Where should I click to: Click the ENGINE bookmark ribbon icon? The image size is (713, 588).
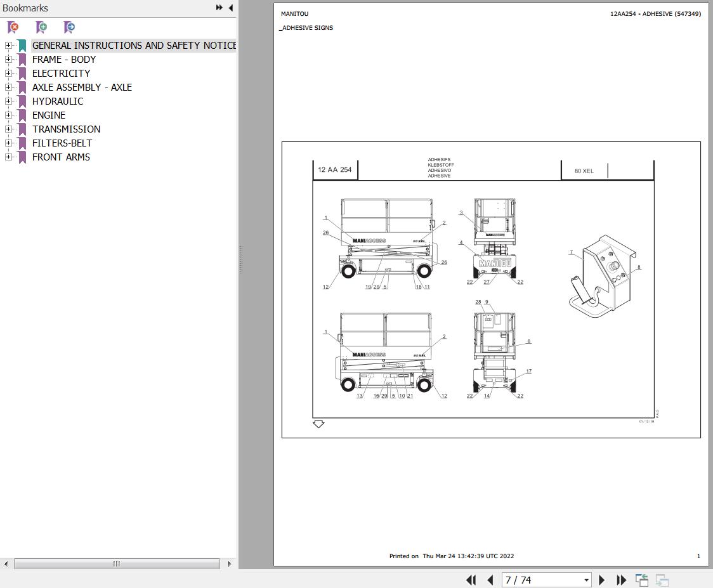point(22,115)
